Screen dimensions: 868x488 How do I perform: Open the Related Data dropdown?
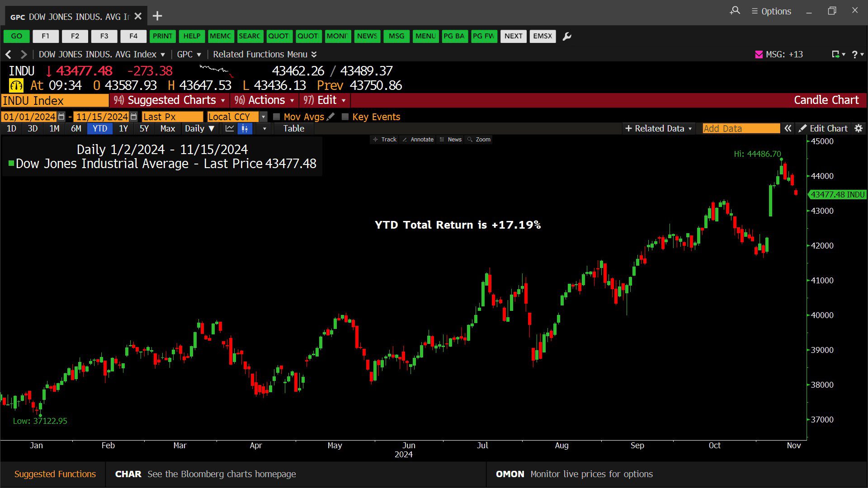[658, 128]
